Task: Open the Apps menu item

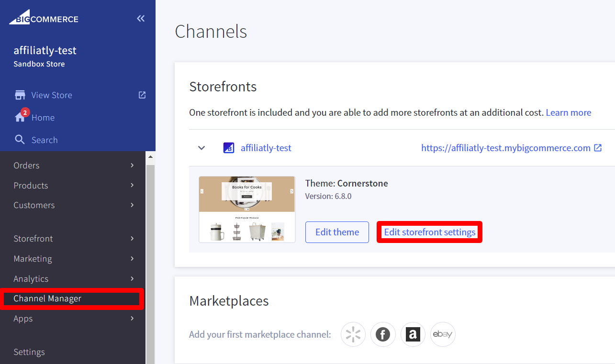Action: point(73,319)
